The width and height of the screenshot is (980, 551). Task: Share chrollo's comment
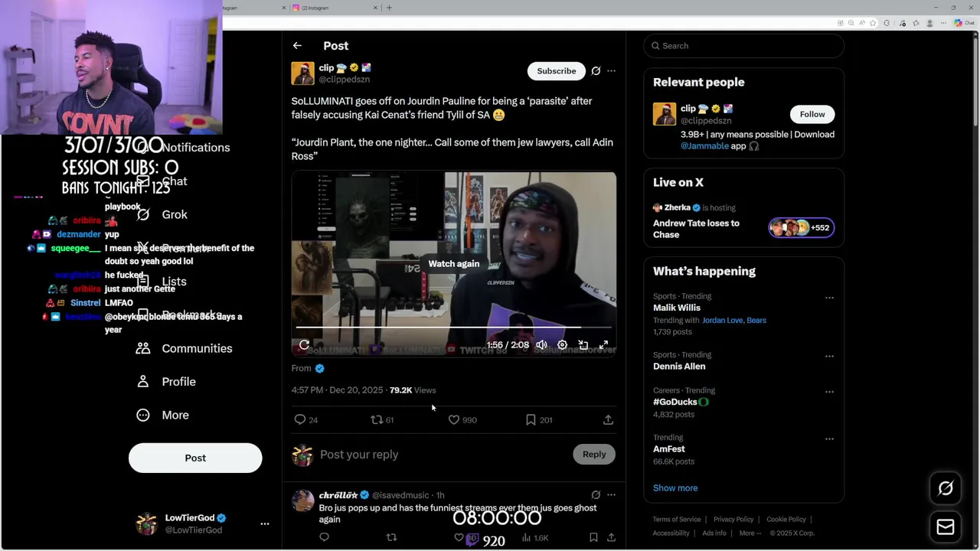[x=611, y=538]
